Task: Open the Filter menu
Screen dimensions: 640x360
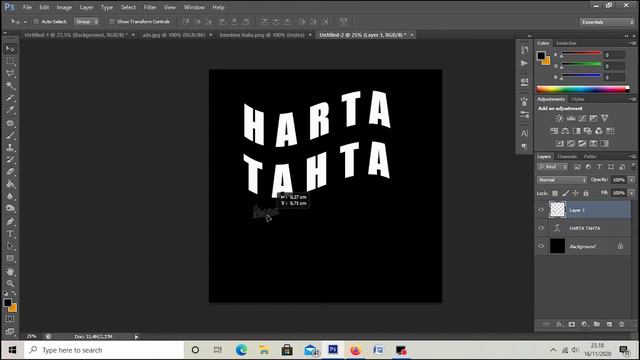Action: point(150,7)
